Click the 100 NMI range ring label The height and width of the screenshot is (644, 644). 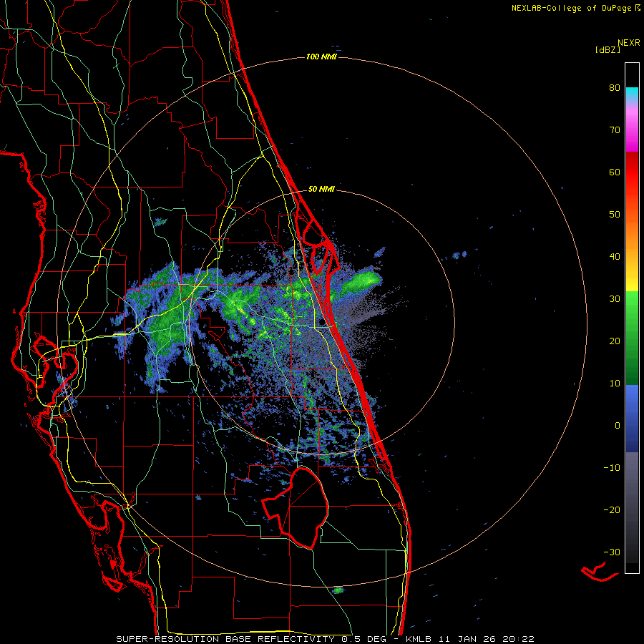[x=321, y=57]
